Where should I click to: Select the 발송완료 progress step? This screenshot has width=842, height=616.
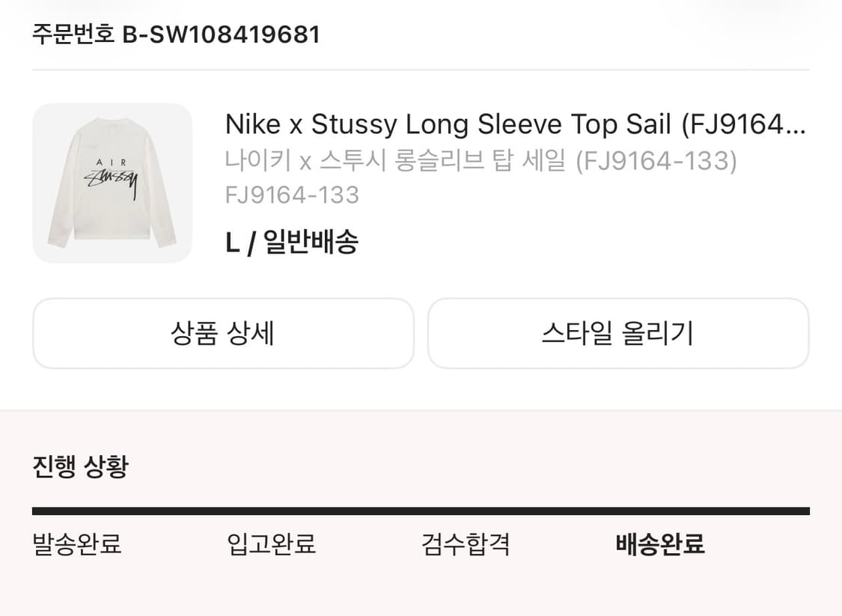(77, 544)
